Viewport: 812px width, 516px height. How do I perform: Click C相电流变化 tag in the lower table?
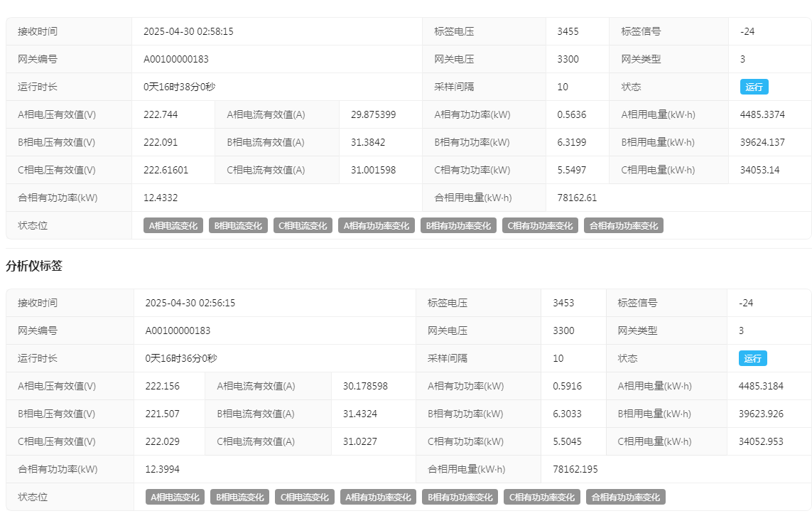(305, 498)
